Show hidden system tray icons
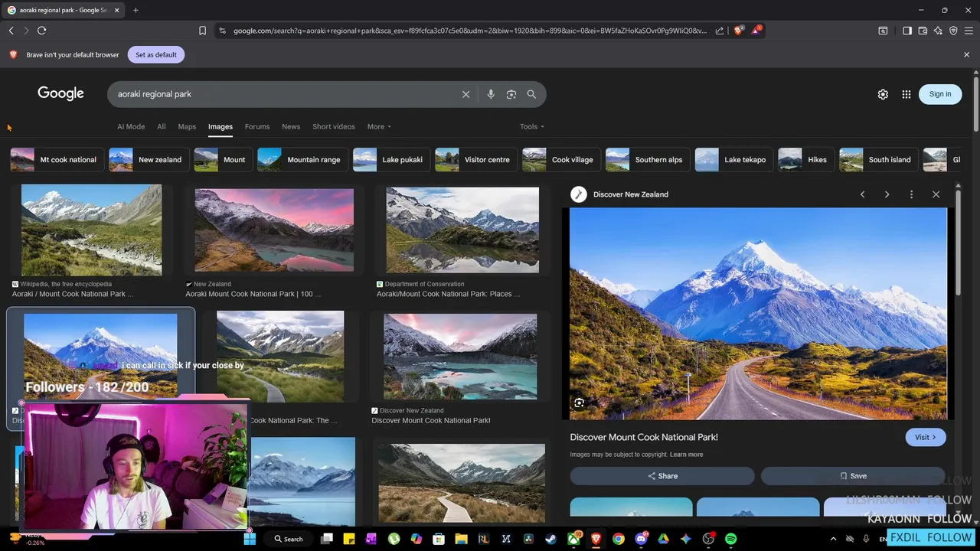Viewport: 980px width, 551px height. pos(834,539)
